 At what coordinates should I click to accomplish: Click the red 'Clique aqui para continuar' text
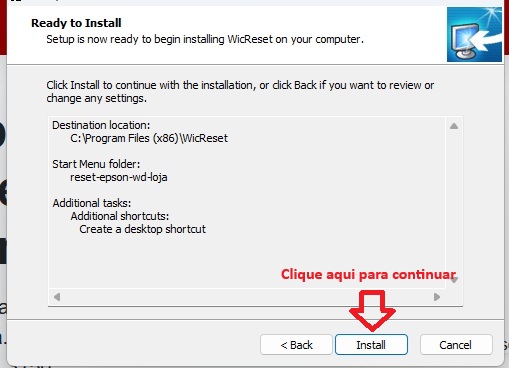point(368,274)
